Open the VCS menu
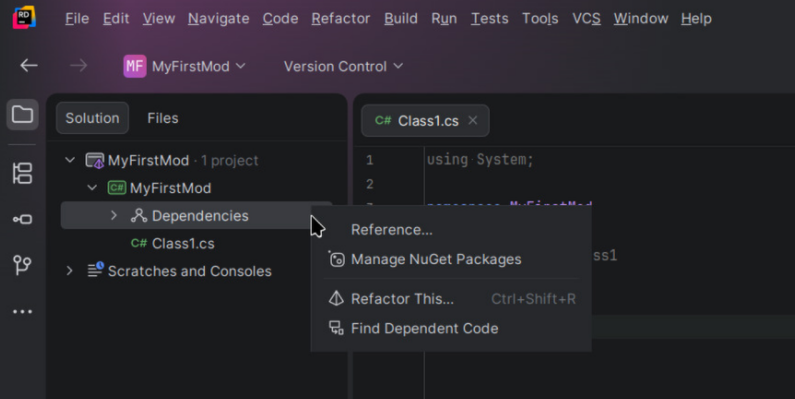This screenshot has height=399, width=795. pos(587,19)
